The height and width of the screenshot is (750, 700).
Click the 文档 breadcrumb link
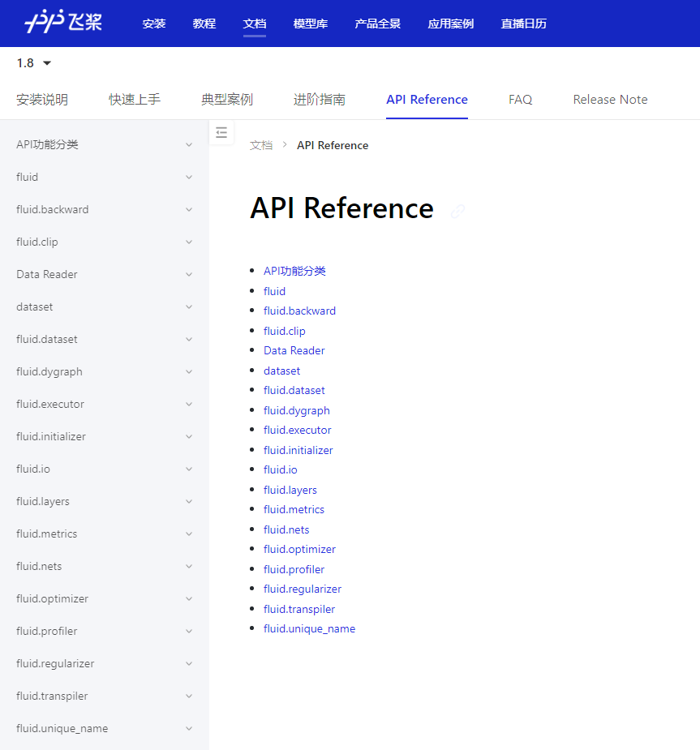(260, 145)
